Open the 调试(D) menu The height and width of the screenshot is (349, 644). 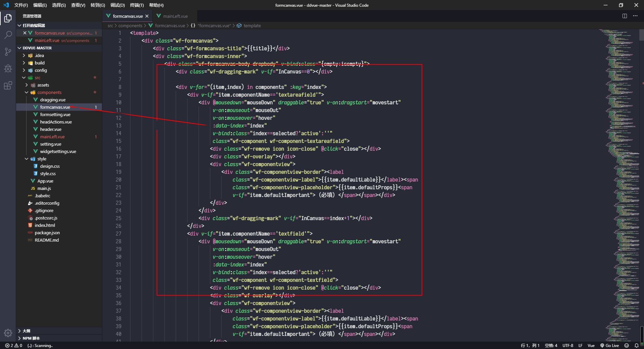tap(117, 5)
